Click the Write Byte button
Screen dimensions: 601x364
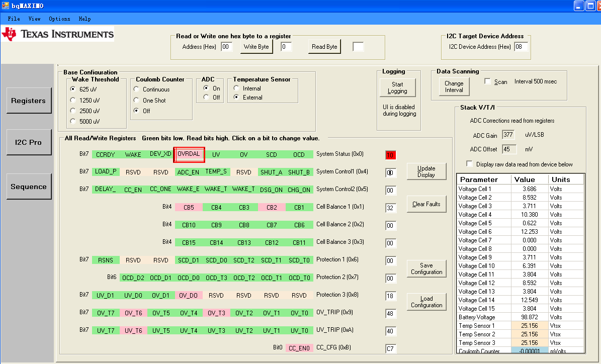(x=256, y=47)
